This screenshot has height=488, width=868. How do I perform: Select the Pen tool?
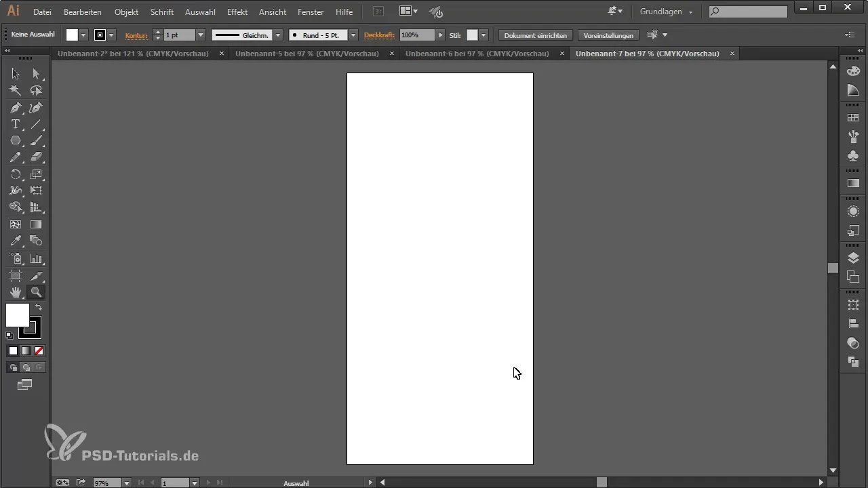[x=16, y=108]
